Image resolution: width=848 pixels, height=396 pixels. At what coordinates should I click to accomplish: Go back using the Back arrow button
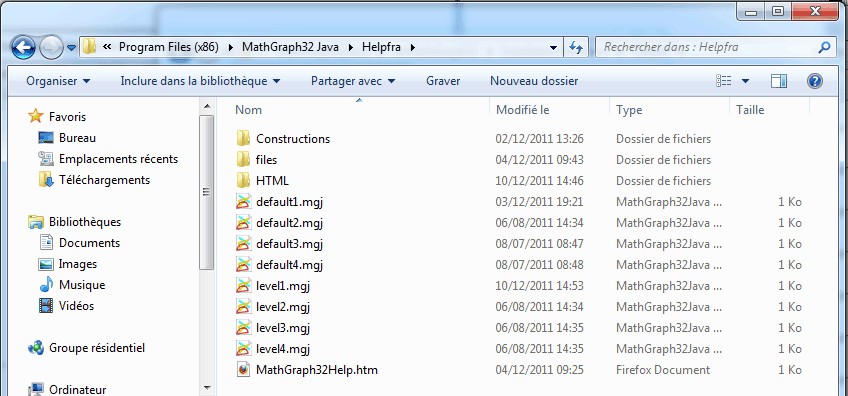[23, 47]
